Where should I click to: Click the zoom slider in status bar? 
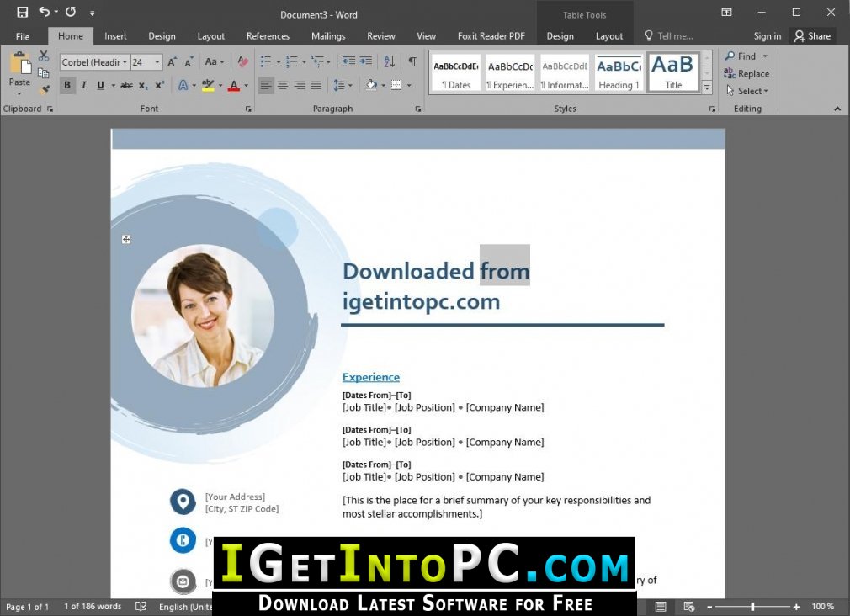(752, 606)
